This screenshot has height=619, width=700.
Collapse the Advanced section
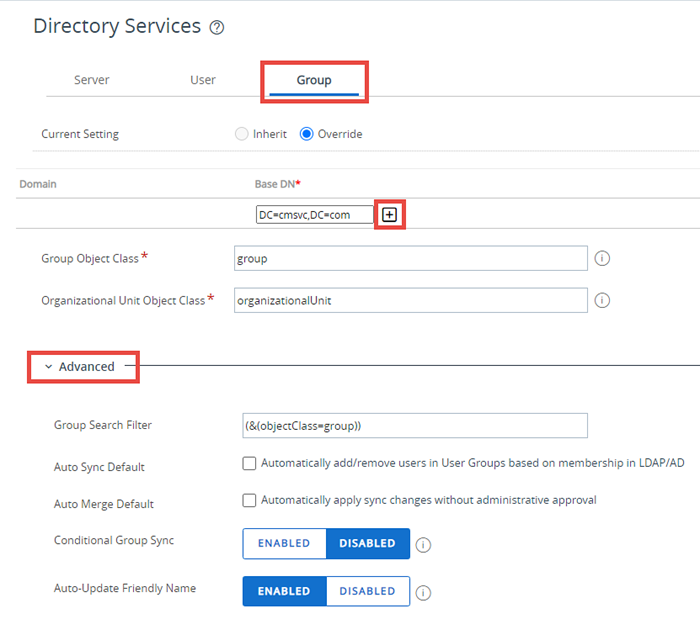(80, 366)
